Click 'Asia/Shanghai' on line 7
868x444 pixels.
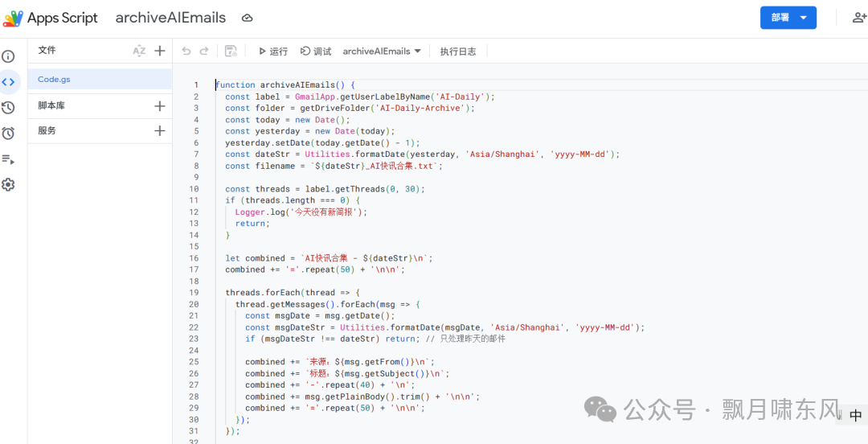[503, 154]
